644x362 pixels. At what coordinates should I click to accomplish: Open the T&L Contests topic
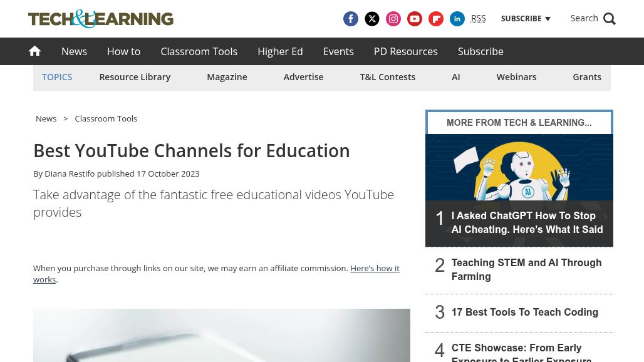point(387,77)
